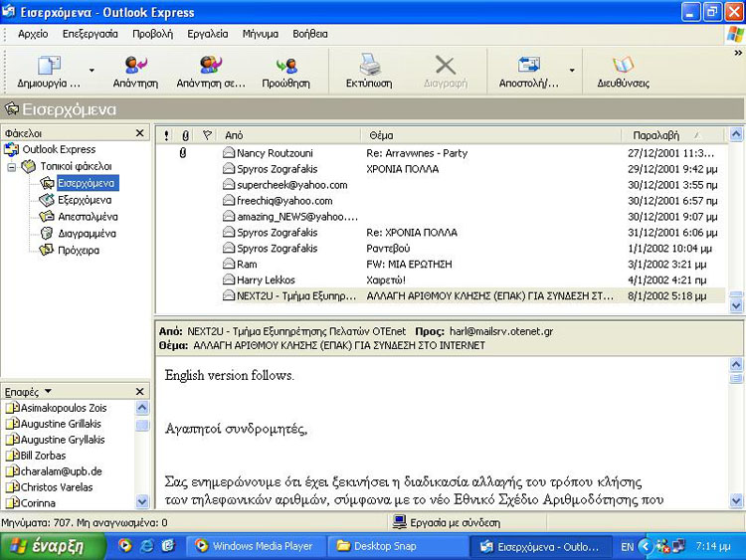Click the Αποστολή/... (send/receive) icon
Image resolution: width=746 pixels, height=560 pixels.
(528, 65)
